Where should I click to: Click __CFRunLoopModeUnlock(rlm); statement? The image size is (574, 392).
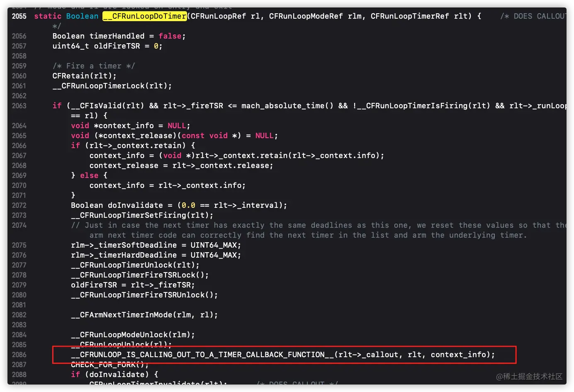coord(133,335)
